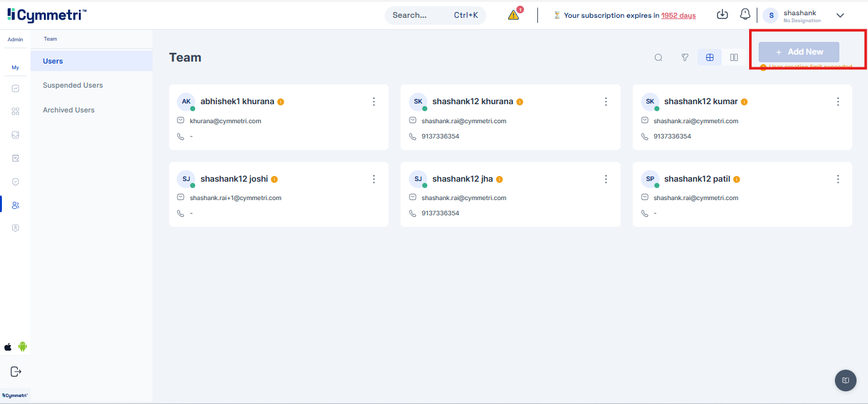Open options menu for shashank12 kumar
This screenshot has width=868, height=404.
point(838,102)
